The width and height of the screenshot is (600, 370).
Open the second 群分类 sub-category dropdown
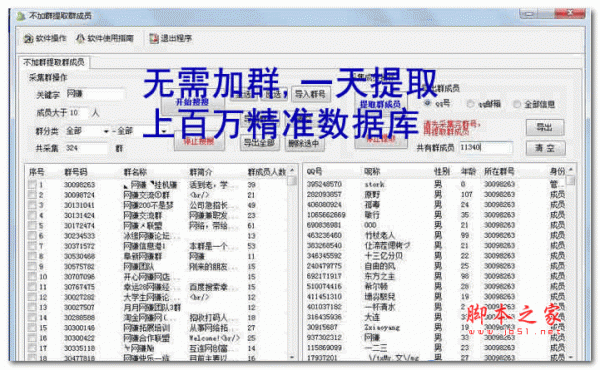click(142, 131)
